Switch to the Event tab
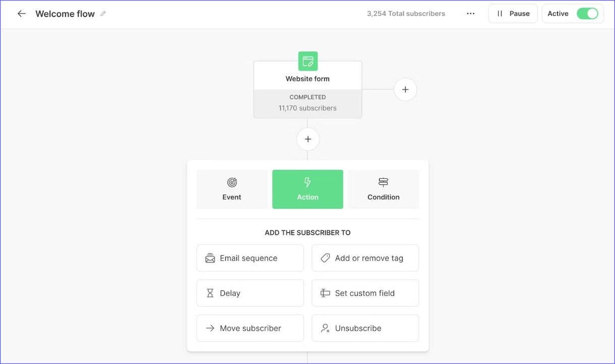 point(231,189)
